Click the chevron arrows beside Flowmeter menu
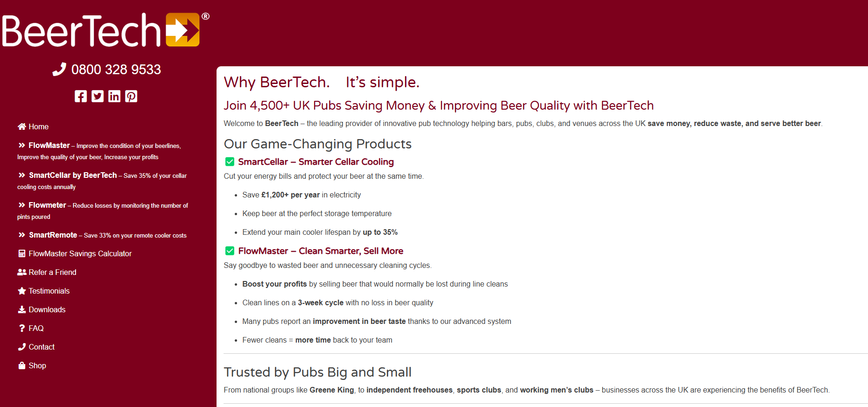The image size is (868, 407). (21, 205)
